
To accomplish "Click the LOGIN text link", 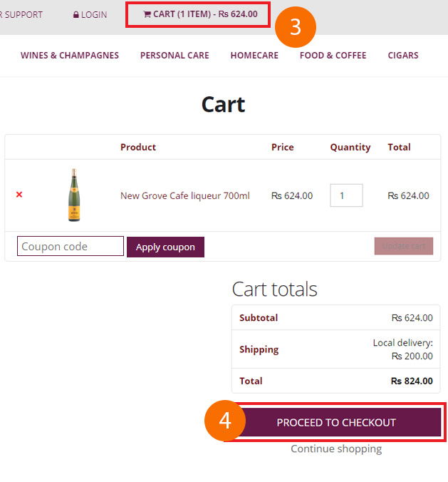I will pyautogui.click(x=94, y=15).
